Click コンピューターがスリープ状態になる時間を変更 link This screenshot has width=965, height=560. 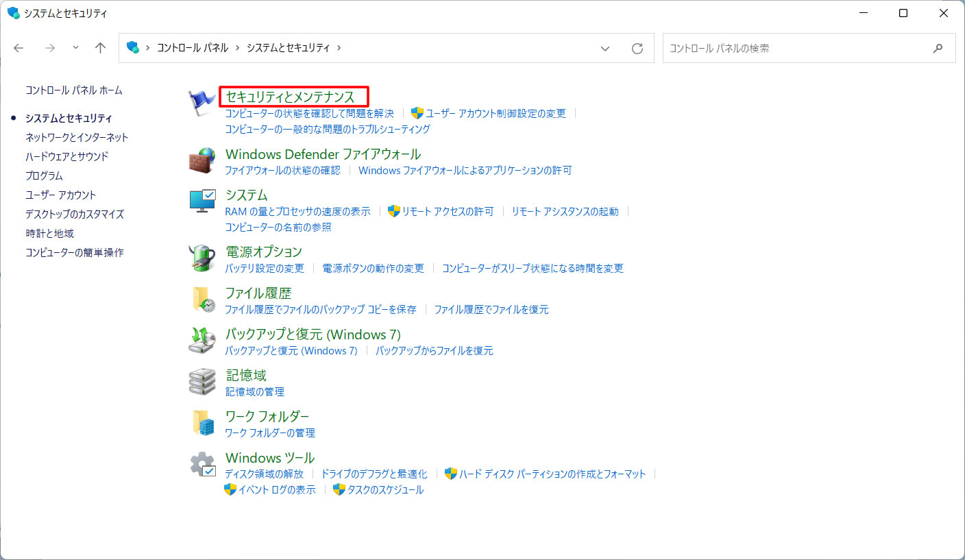click(x=533, y=268)
